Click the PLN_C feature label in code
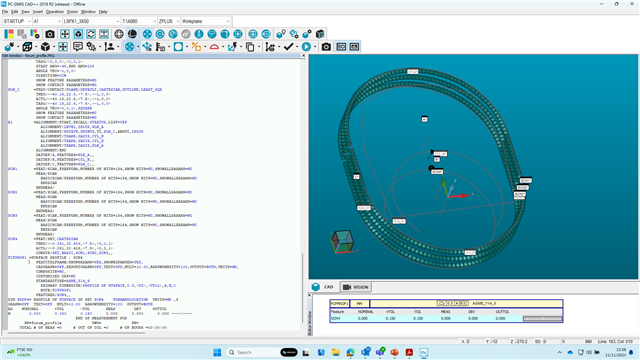The image size is (640, 360). click(13, 89)
